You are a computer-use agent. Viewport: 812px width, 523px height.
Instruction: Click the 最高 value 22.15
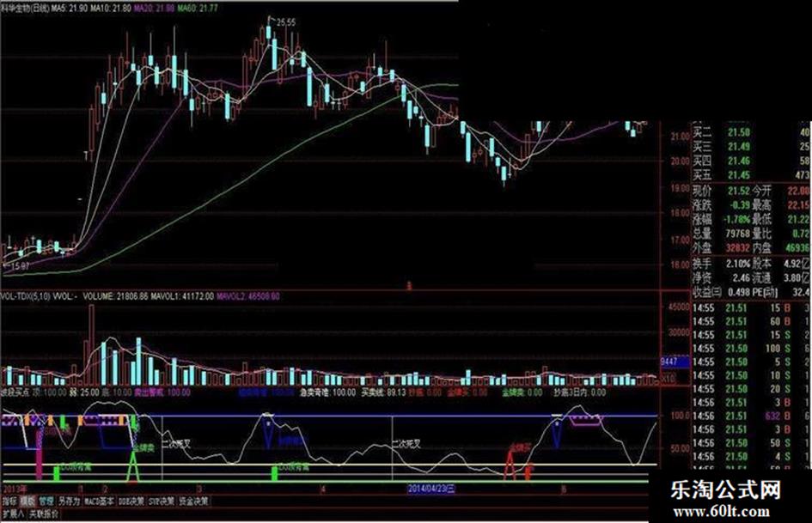click(x=798, y=205)
